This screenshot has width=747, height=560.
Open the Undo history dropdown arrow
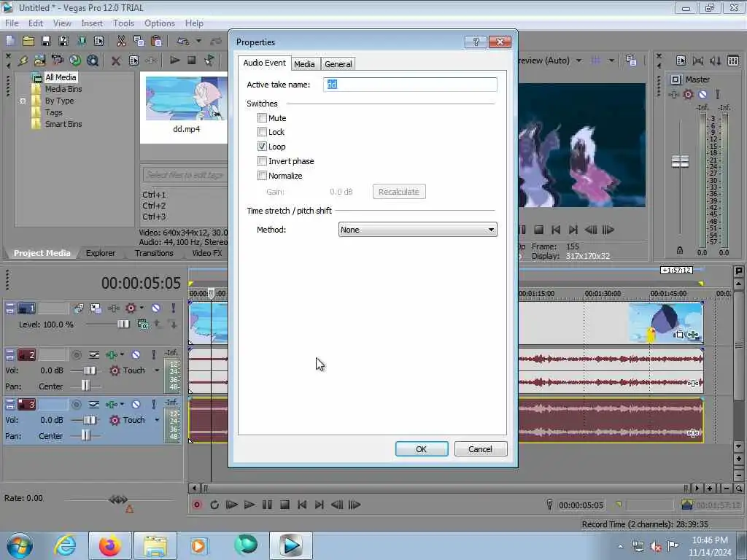coord(198,42)
